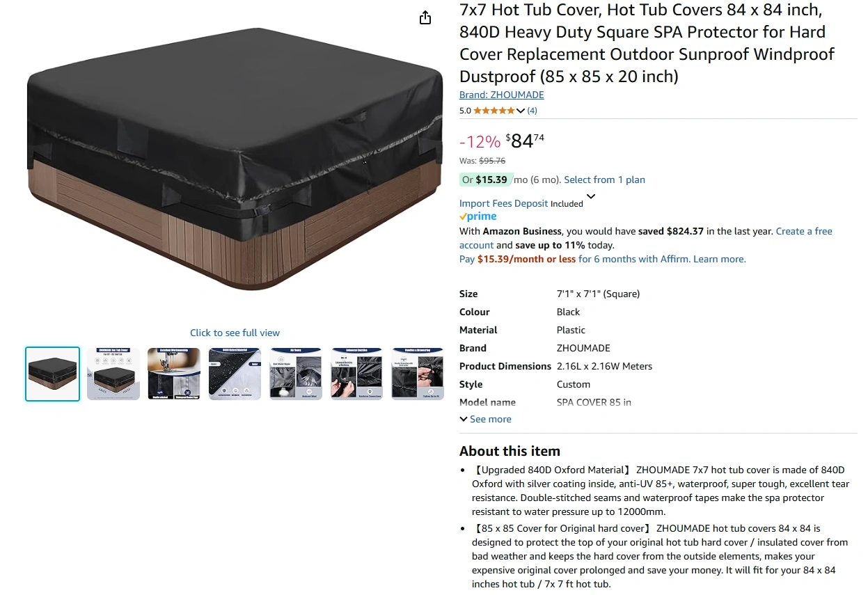
Task: Expand the Import Fees Deposit details chevron
Action: [x=591, y=197]
